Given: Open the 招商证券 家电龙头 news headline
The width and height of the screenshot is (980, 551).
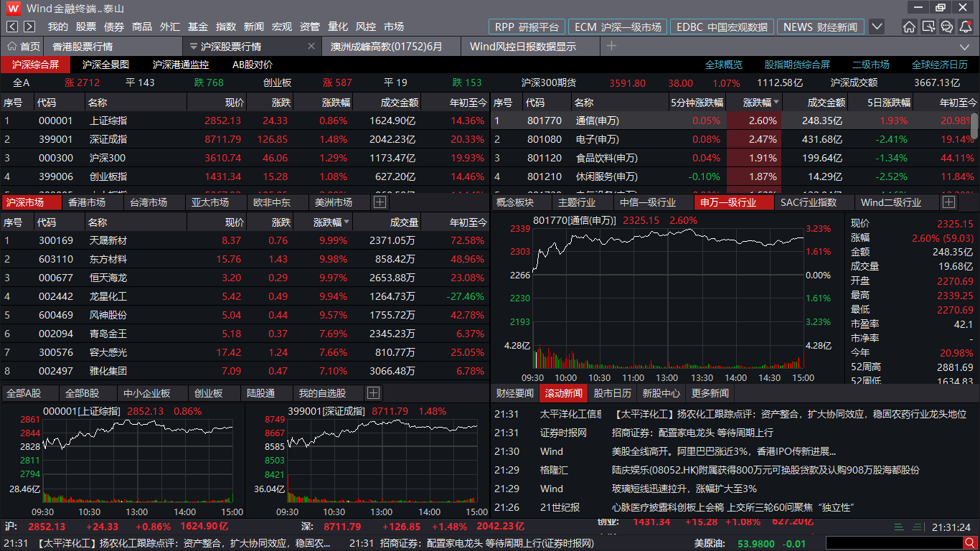Looking at the screenshot, I should click(x=692, y=433).
